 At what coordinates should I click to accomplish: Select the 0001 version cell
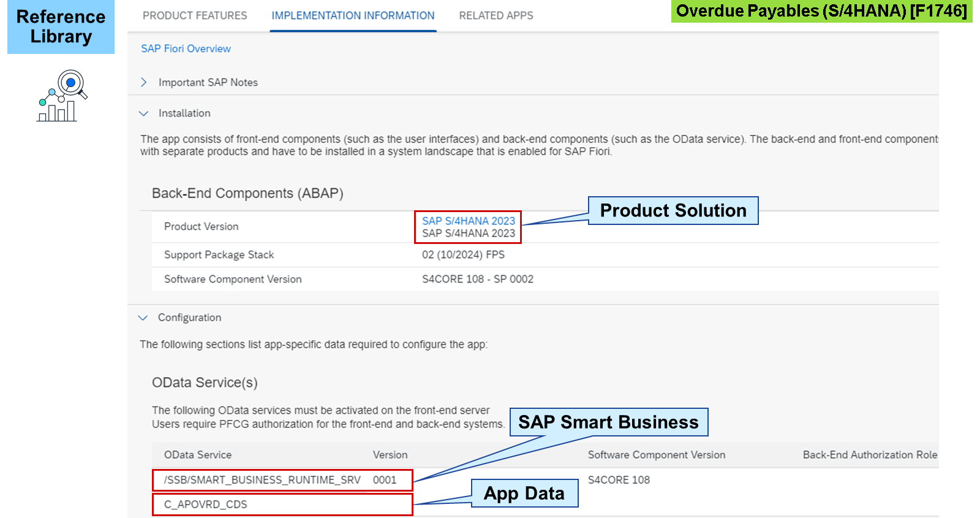[x=385, y=480]
